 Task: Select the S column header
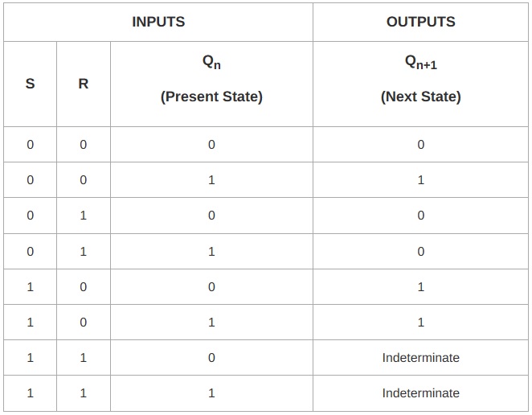tap(31, 84)
